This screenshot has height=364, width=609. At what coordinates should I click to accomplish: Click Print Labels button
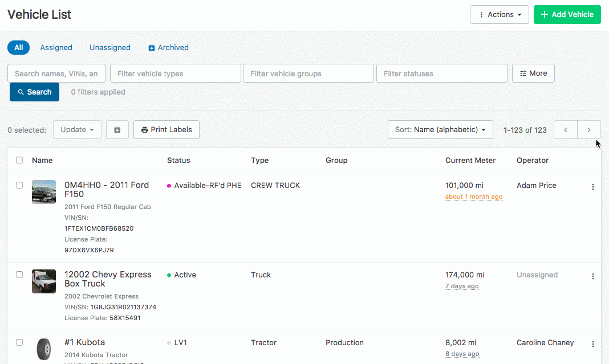(x=167, y=130)
